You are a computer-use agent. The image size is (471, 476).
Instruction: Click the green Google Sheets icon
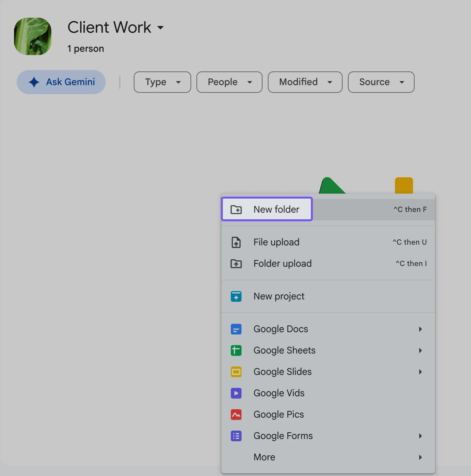click(236, 350)
